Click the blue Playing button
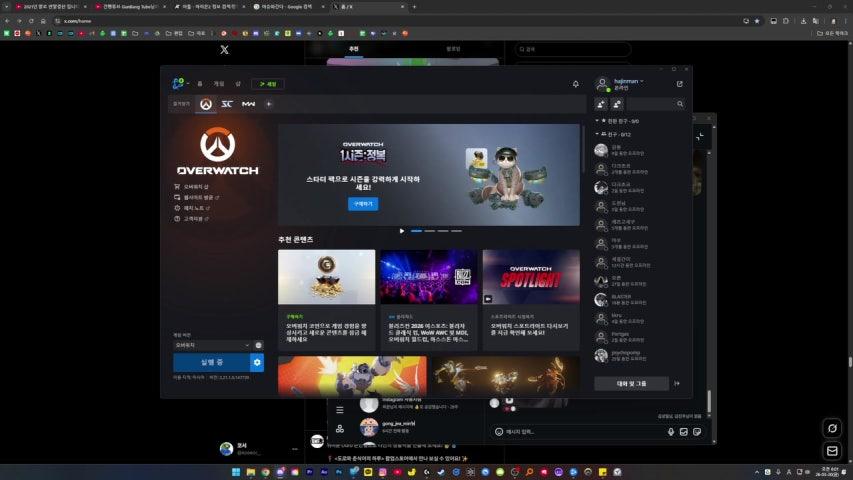This screenshot has height=480, width=853. (212, 362)
